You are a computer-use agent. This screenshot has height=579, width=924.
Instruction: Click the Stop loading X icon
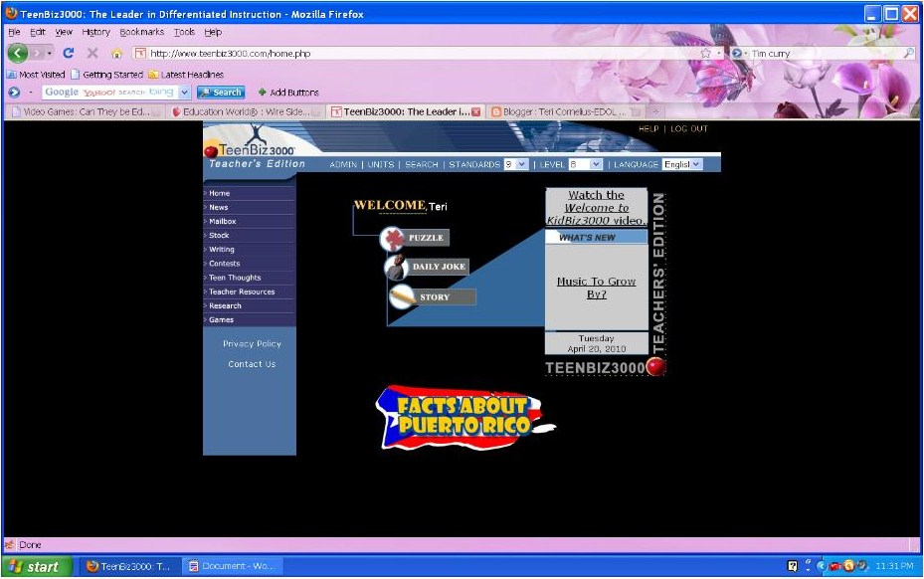92,53
